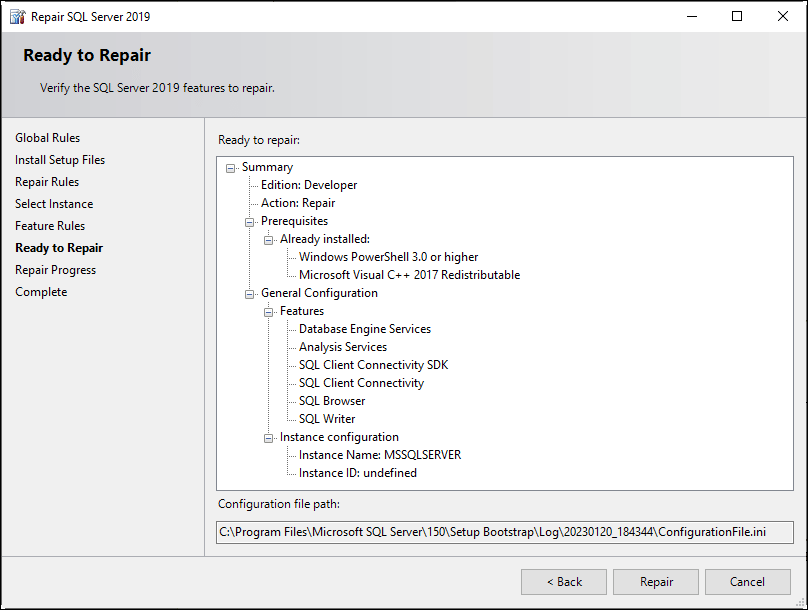Cancel the repair wizard
The height and width of the screenshot is (610, 808).
[747, 581]
